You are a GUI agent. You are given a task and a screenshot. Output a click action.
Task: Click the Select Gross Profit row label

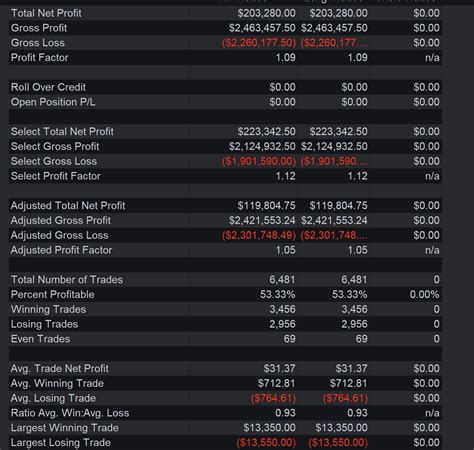click(x=55, y=146)
